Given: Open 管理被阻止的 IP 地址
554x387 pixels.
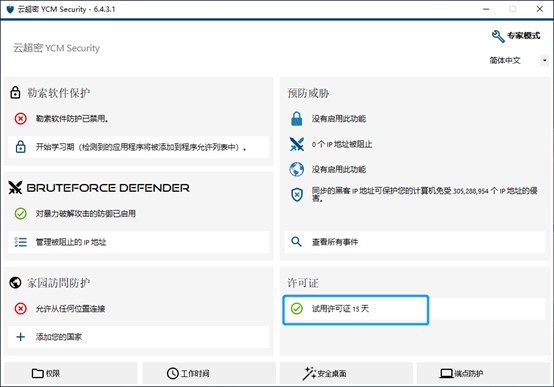Looking at the screenshot, I should tap(138, 242).
